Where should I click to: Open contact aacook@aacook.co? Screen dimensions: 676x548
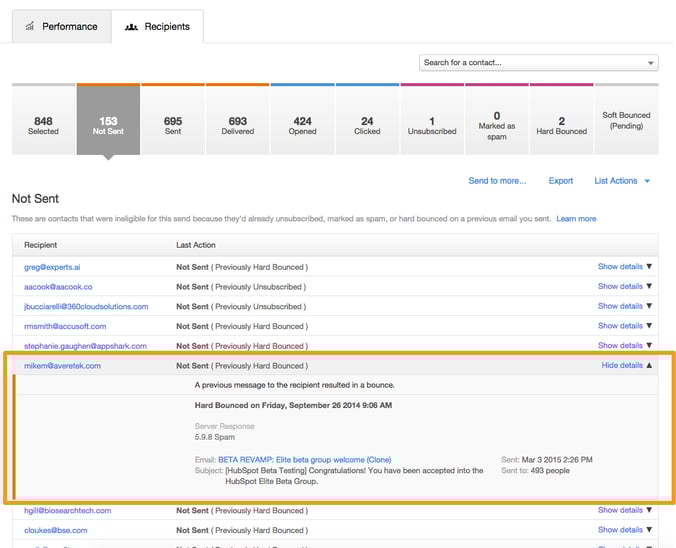click(x=58, y=287)
